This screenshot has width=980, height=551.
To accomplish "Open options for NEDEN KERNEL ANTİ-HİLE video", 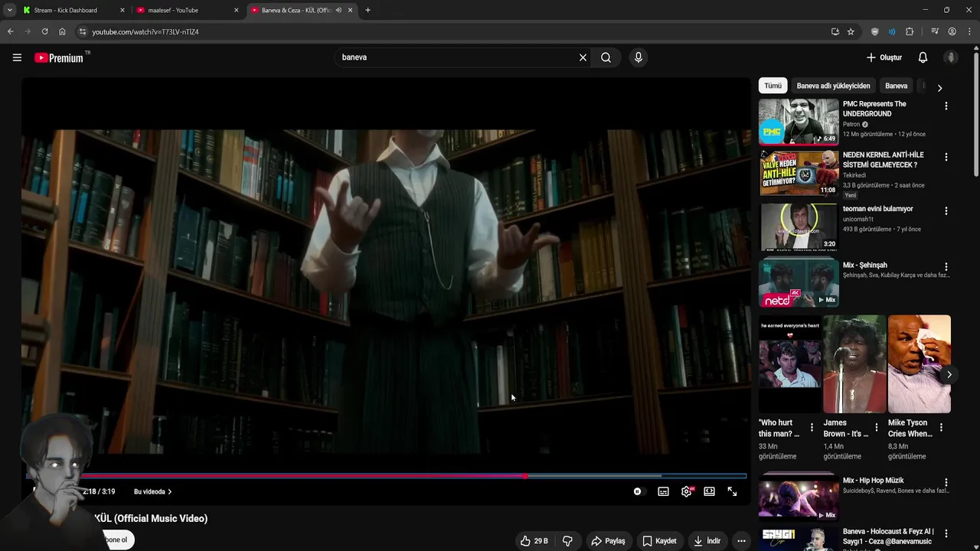I will (946, 157).
